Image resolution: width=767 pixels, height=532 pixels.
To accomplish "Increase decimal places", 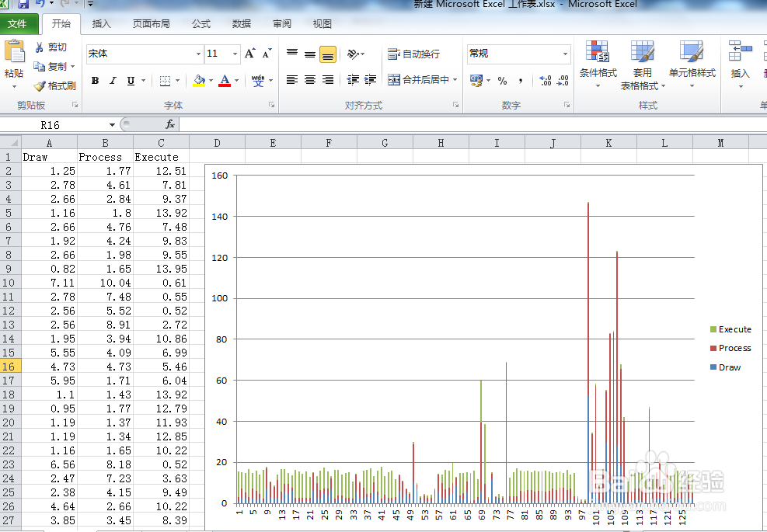I will pos(546,81).
